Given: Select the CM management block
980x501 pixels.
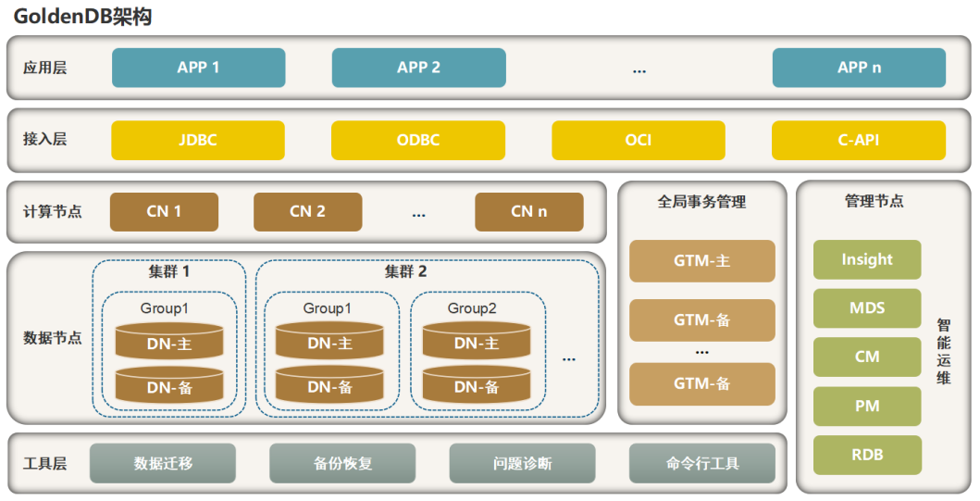Looking at the screenshot, I should pos(867,357).
